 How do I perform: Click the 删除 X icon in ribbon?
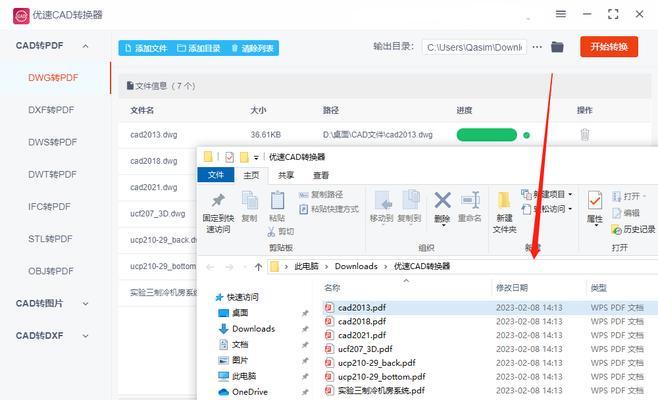tap(442, 200)
